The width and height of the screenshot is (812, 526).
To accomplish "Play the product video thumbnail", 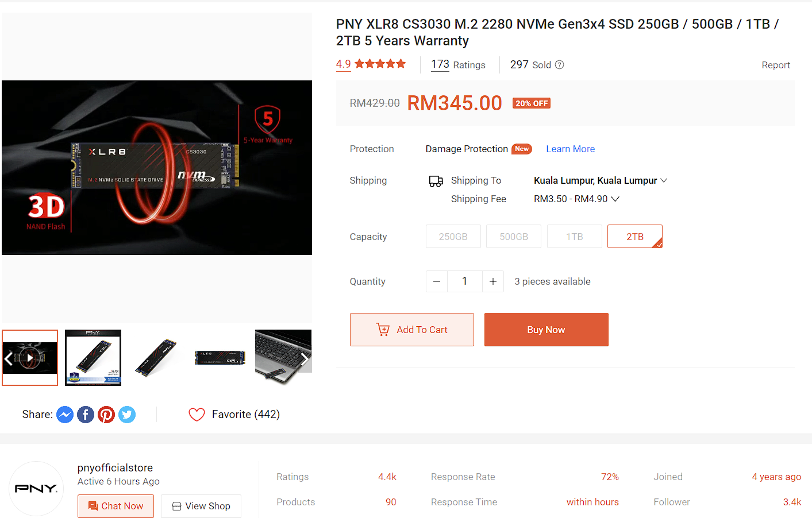I will [30, 358].
